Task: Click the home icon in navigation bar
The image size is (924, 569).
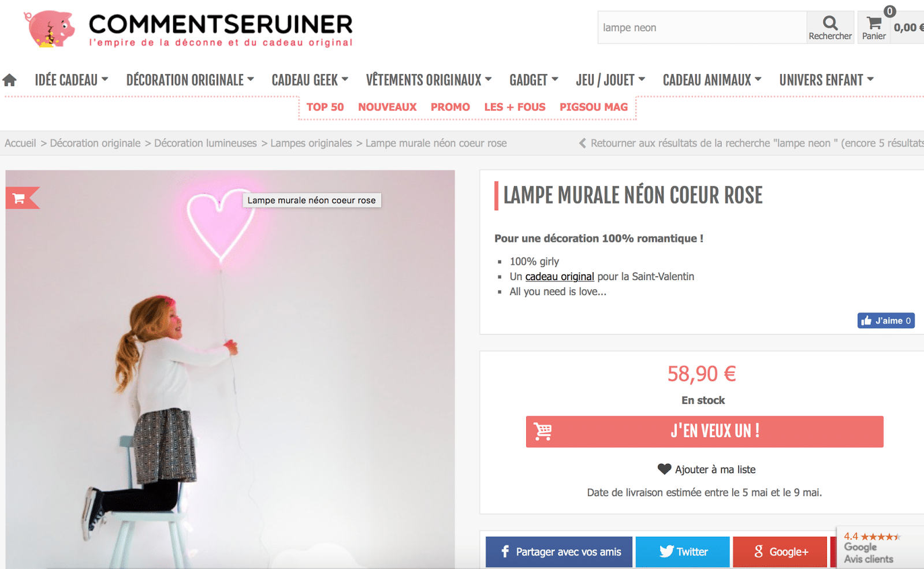Action: [9, 80]
